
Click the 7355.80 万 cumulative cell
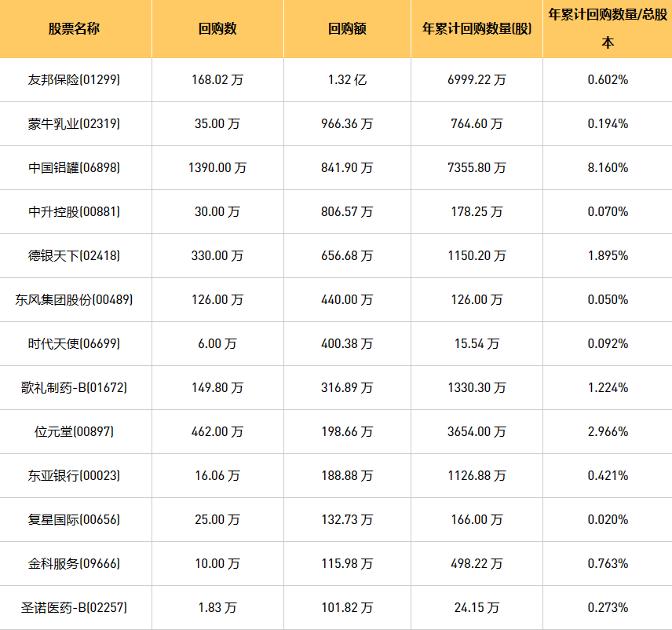click(477, 167)
